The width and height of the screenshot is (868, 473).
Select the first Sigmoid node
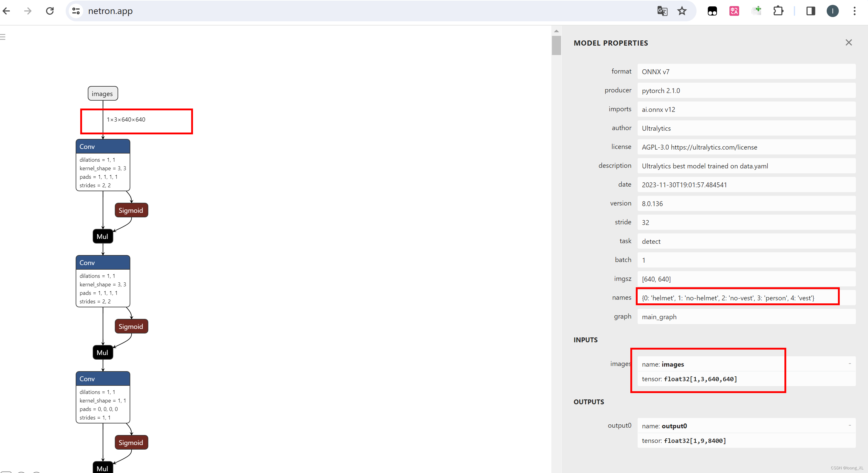tap(131, 210)
